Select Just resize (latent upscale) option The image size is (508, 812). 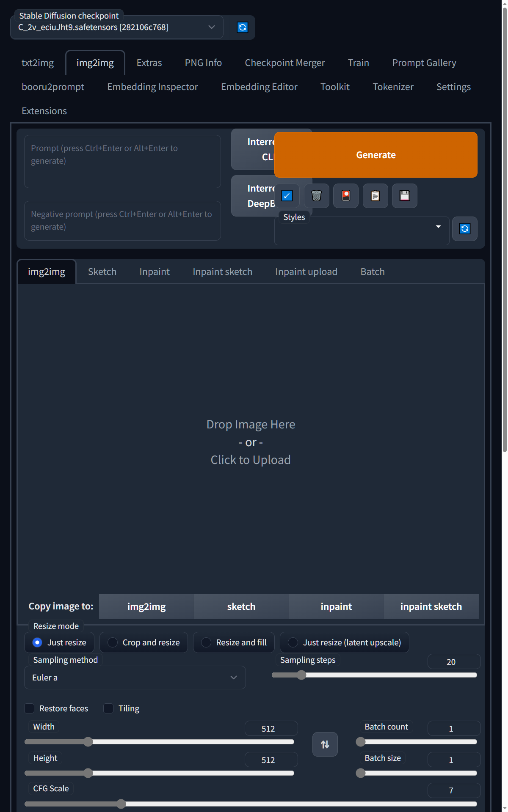click(345, 642)
